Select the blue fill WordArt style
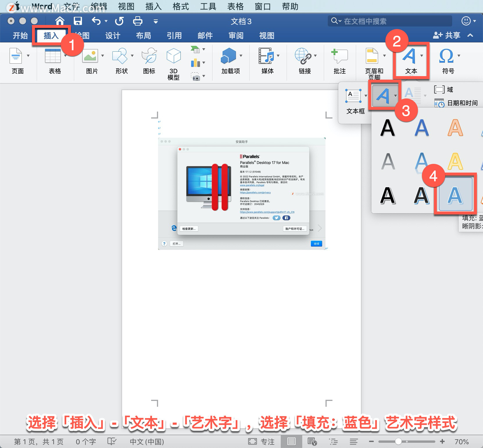483x448 pixels. (x=455, y=194)
